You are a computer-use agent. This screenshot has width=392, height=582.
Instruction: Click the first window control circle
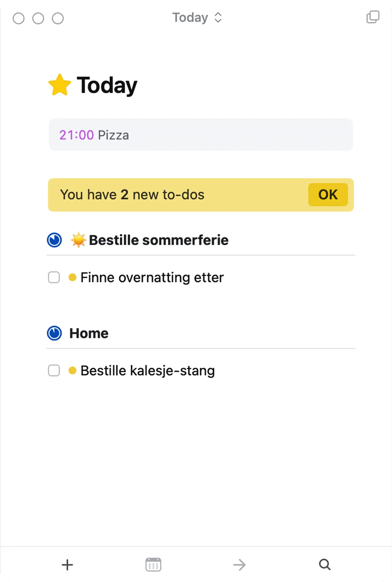point(18,18)
